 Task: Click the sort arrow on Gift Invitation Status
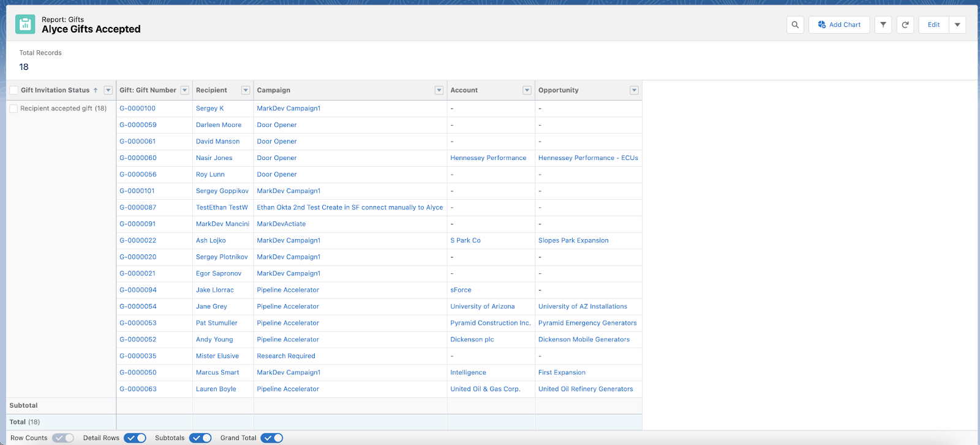coord(96,90)
